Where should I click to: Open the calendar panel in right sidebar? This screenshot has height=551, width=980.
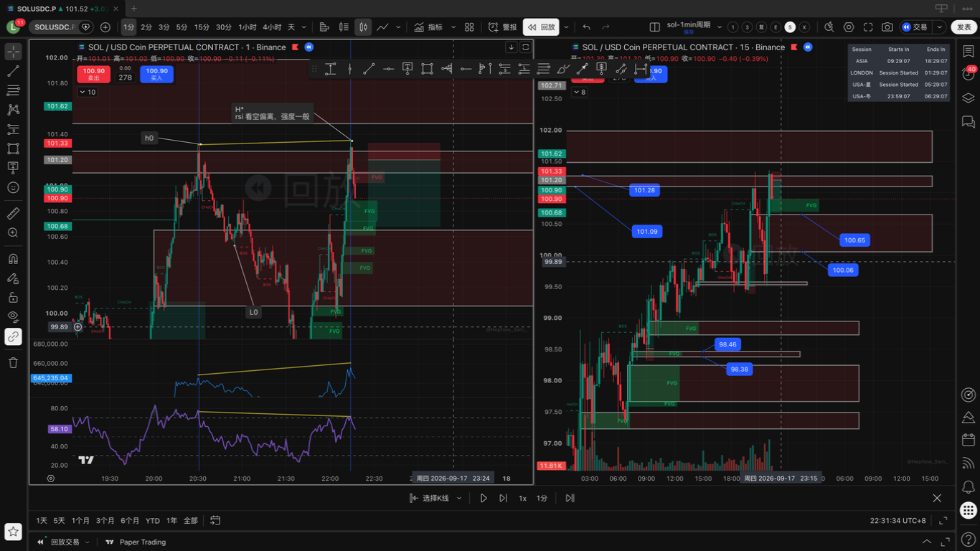[969, 440]
